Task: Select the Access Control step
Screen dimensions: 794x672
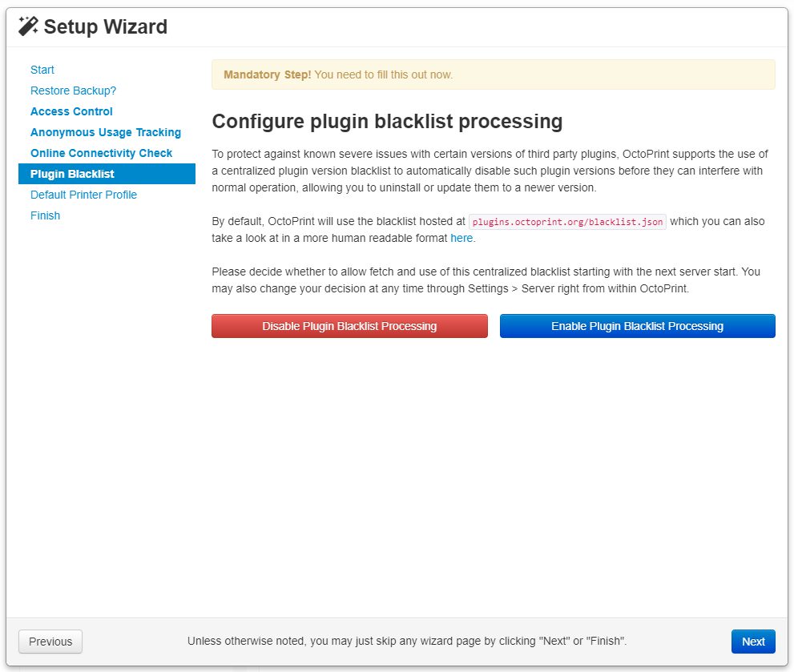Action: 71,111
